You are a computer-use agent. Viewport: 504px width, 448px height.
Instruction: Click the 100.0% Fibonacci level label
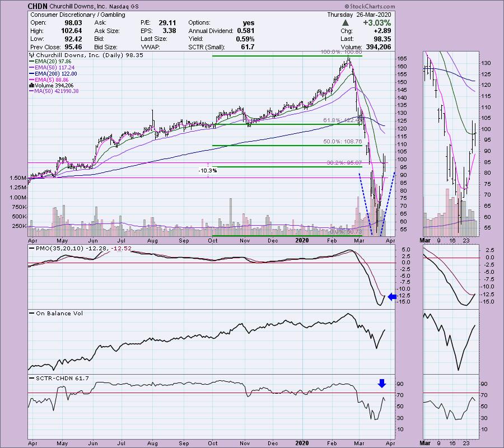pos(342,52)
